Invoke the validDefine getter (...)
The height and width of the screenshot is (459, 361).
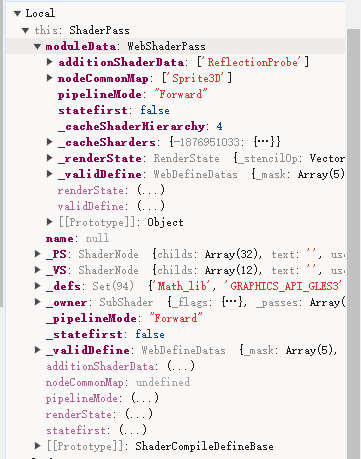click(151, 206)
